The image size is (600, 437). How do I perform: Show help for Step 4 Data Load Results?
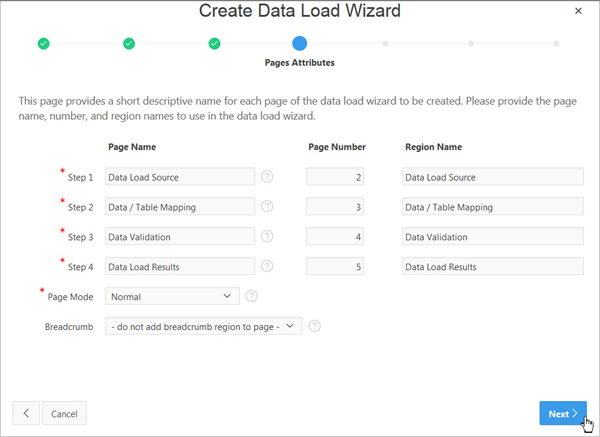point(267,267)
